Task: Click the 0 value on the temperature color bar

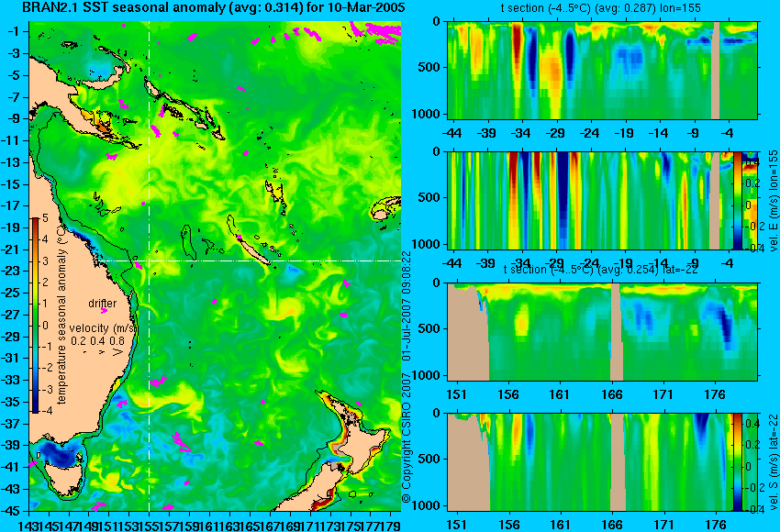Action: tap(45, 326)
